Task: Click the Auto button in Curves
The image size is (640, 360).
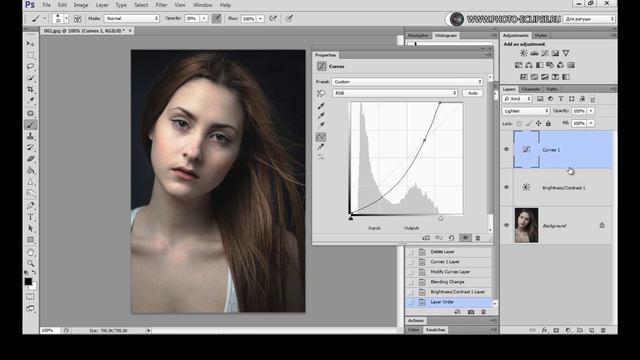Action: point(473,93)
